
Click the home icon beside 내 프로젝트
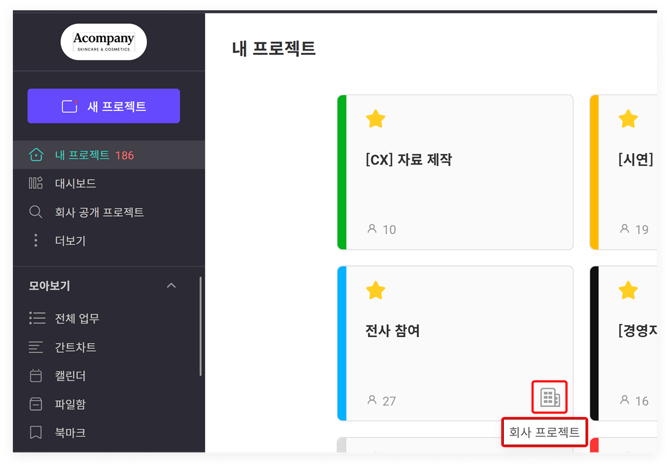[36, 155]
